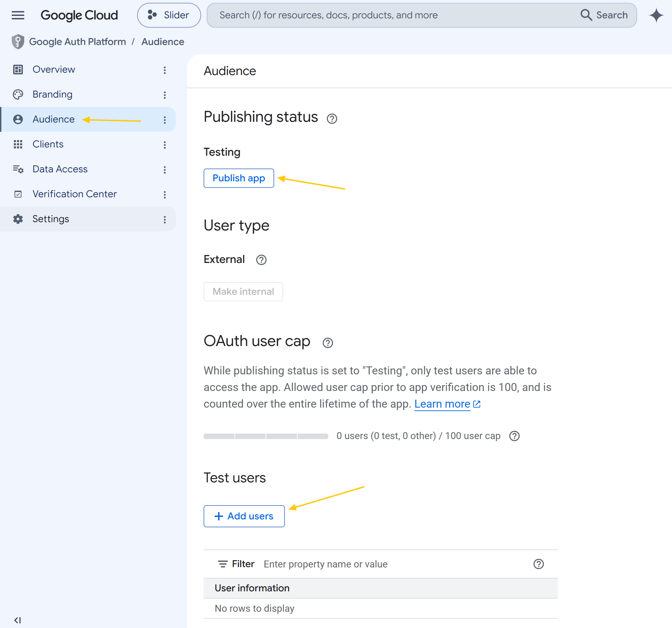Click the filter help icon in table header
Image resolution: width=672 pixels, height=628 pixels.
[539, 564]
